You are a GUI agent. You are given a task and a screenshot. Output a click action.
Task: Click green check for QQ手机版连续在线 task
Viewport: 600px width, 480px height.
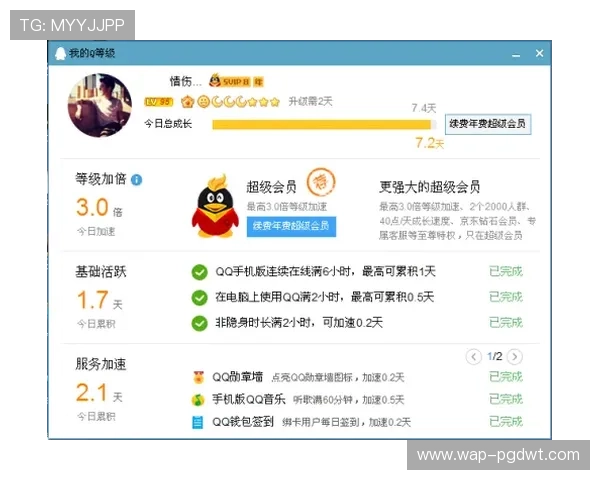(x=199, y=272)
